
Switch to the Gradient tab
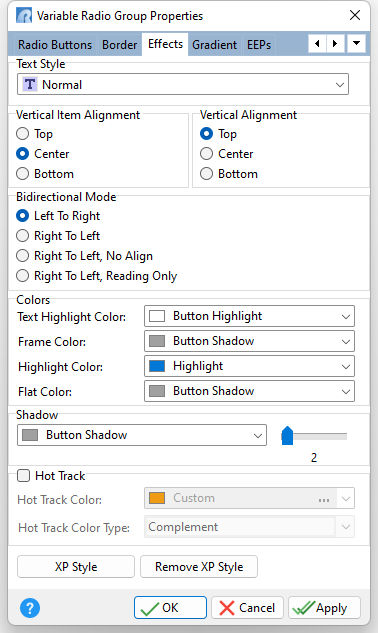pyautogui.click(x=214, y=44)
